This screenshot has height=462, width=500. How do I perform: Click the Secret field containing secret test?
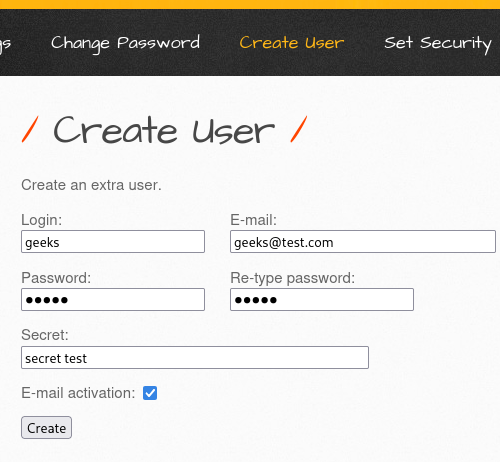click(x=195, y=358)
